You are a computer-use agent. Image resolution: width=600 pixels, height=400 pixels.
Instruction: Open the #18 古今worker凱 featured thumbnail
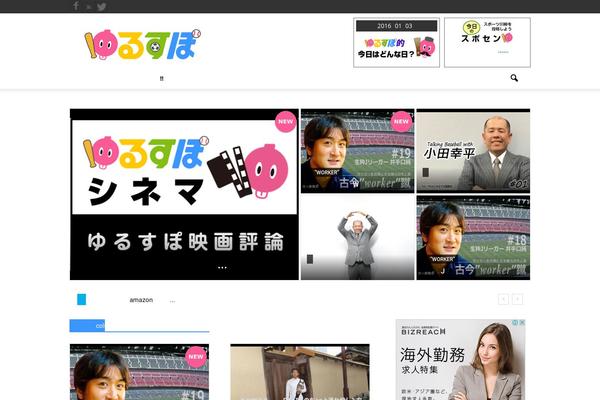point(473,238)
